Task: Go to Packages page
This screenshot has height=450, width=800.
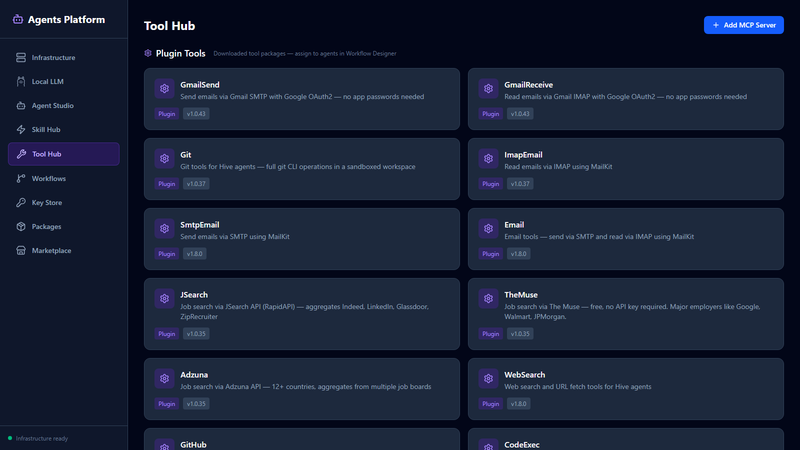Action: (x=46, y=226)
